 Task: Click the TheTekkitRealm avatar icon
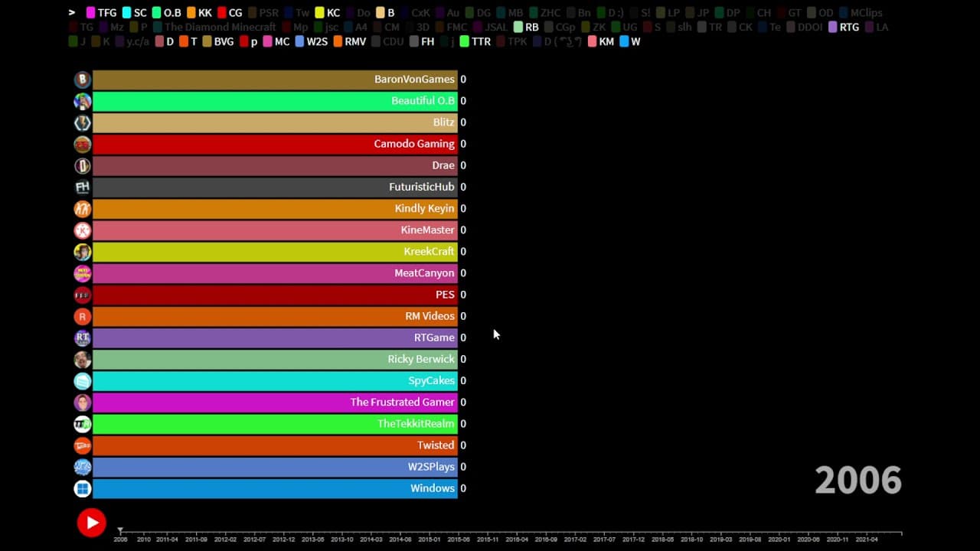(x=83, y=424)
